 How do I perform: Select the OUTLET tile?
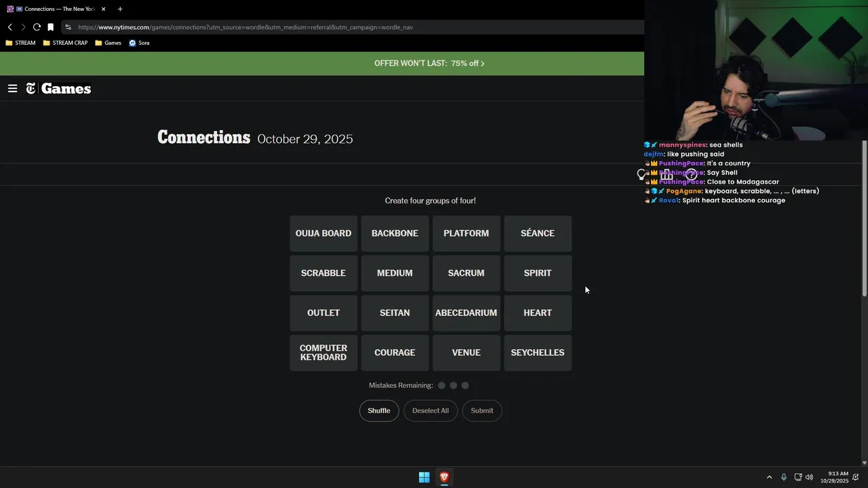coord(323,312)
